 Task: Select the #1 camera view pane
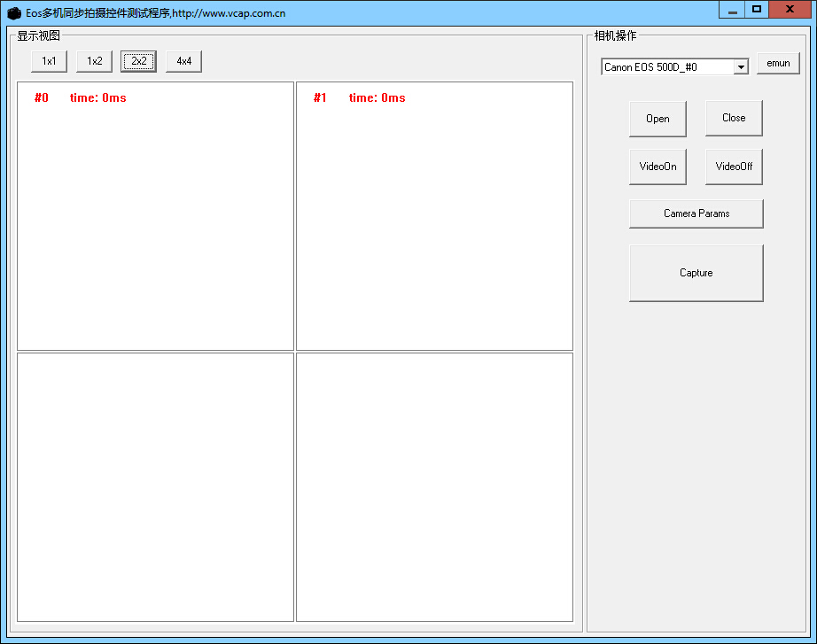[x=434, y=216]
